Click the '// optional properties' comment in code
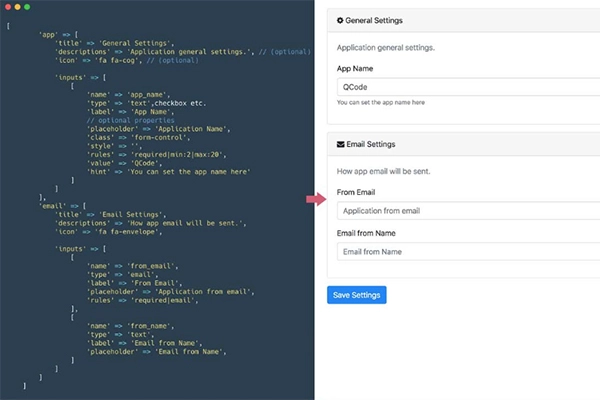 [130, 120]
